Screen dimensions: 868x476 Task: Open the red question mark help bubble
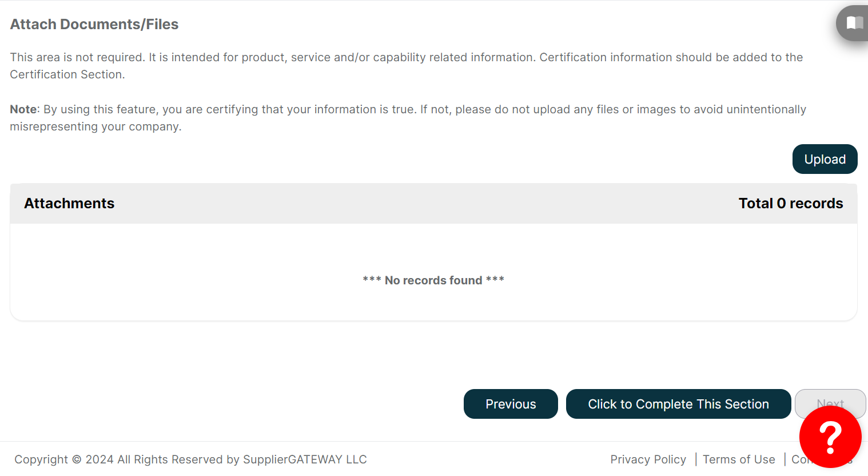click(x=830, y=437)
